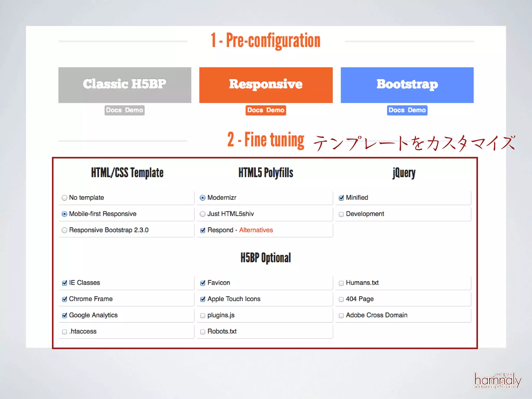Open Docs link under Bootstrap

(x=396, y=110)
